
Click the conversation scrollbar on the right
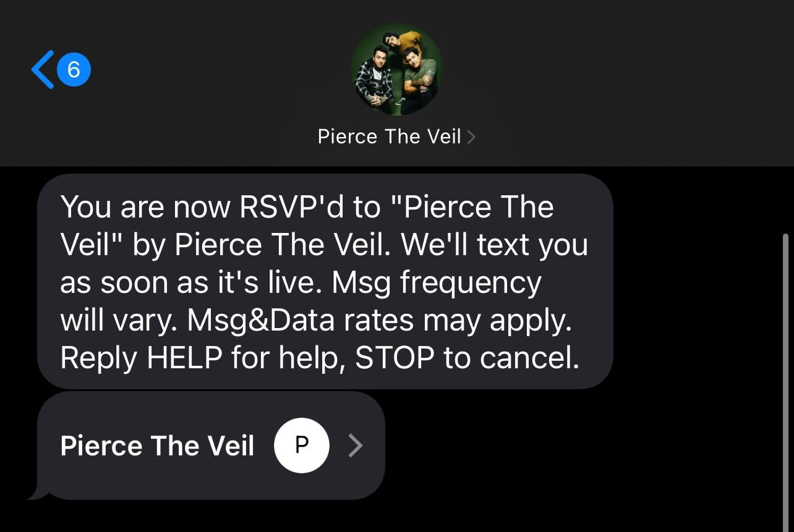tap(785, 371)
